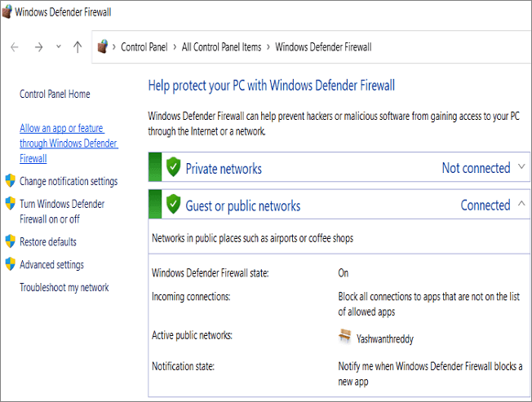Click the Yashwanthreddy network bench icon
This screenshot has height=402, width=532.
coord(345,335)
